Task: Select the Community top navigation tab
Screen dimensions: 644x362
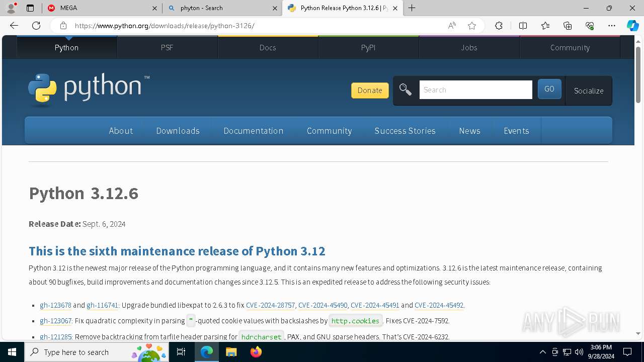Action: tap(570, 47)
